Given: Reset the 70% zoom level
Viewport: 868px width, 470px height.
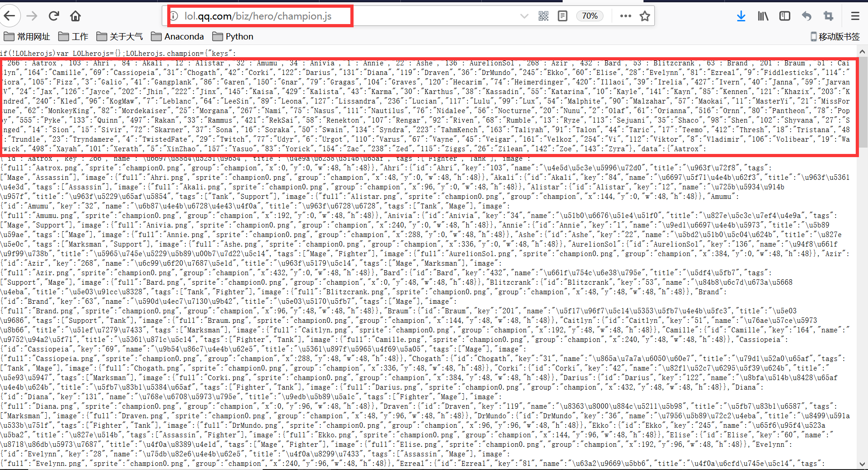Looking at the screenshot, I should tap(589, 16).
